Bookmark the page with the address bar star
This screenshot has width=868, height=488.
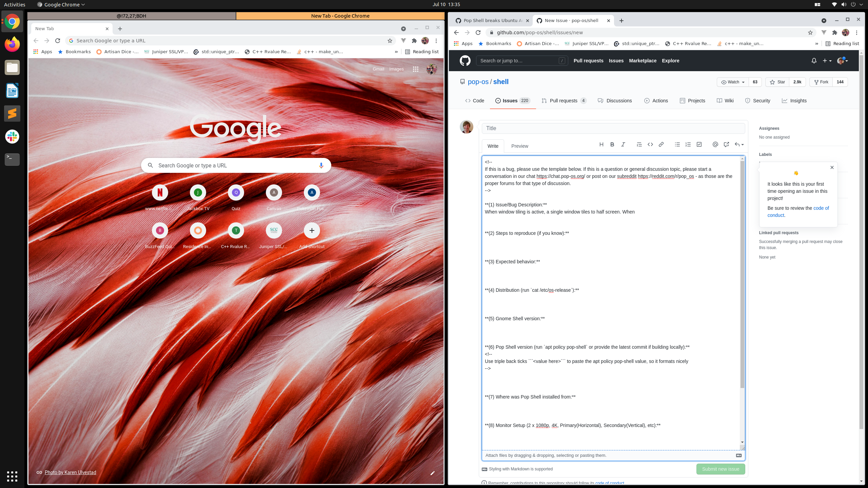point(810,33)
